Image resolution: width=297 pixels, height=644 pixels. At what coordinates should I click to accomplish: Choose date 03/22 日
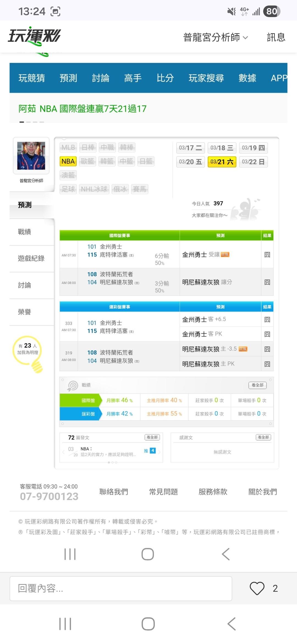pyautogui.click(x=253, y=162)
